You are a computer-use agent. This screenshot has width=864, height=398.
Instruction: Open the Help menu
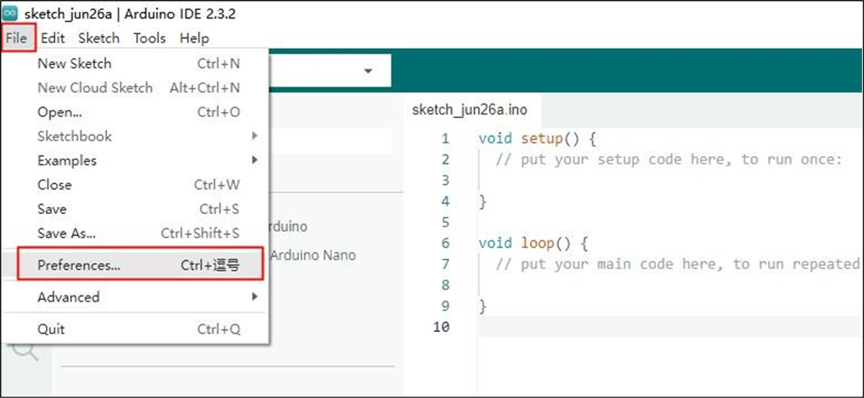(x=194, y=38)
